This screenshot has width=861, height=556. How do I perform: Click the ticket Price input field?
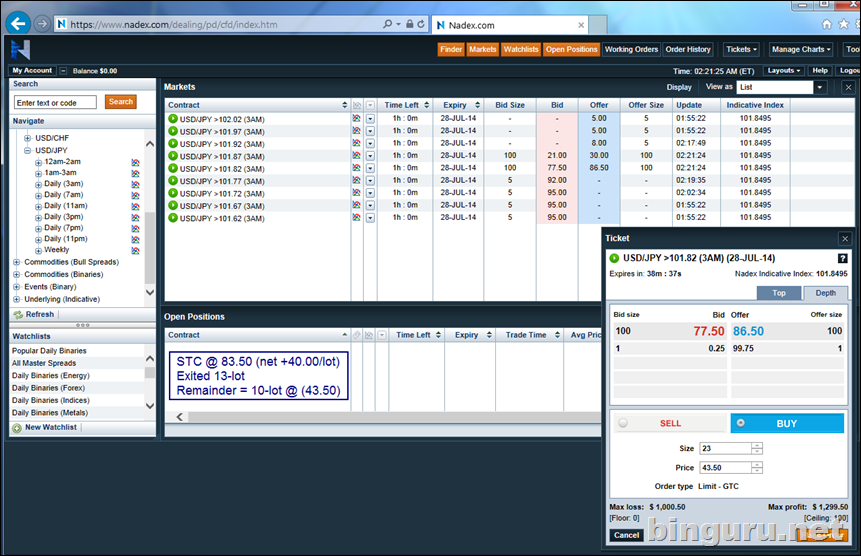click(x=725, y=468)
